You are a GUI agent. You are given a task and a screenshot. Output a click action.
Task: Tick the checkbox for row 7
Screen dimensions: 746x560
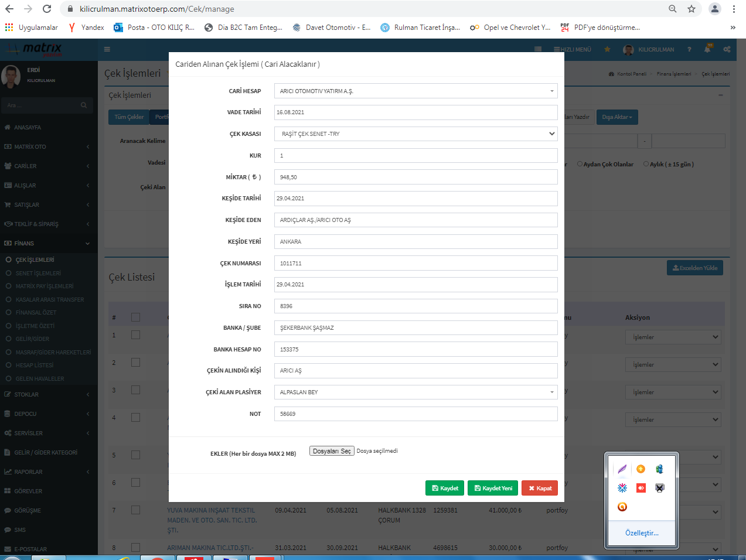pos(135,510)
